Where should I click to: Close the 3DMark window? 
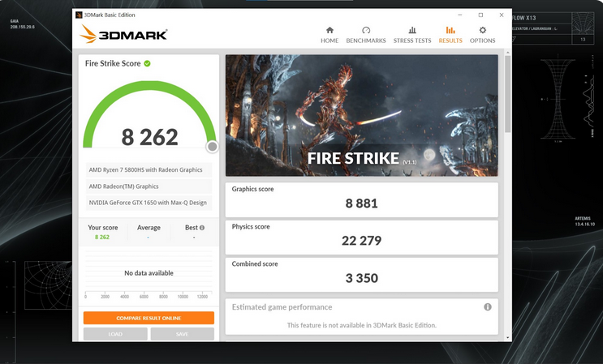502,15
